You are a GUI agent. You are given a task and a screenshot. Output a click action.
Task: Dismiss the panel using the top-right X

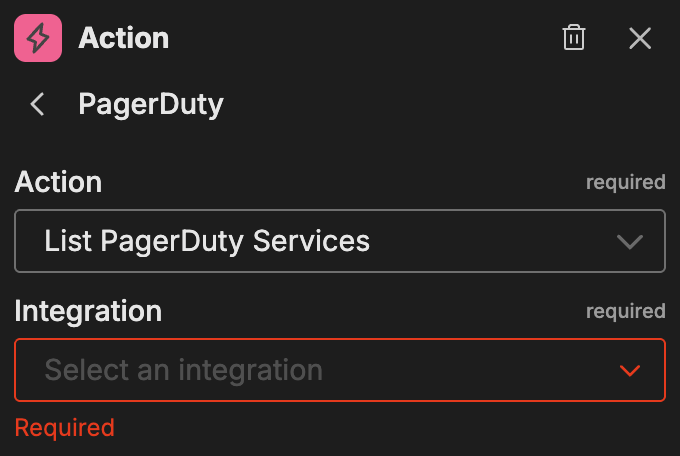click(640, 39)
